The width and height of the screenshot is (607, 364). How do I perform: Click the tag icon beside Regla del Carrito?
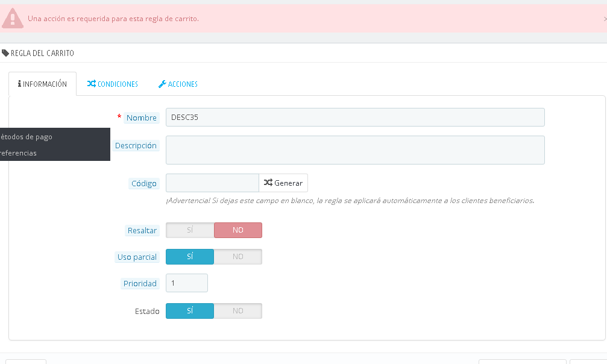coord(5,53)
